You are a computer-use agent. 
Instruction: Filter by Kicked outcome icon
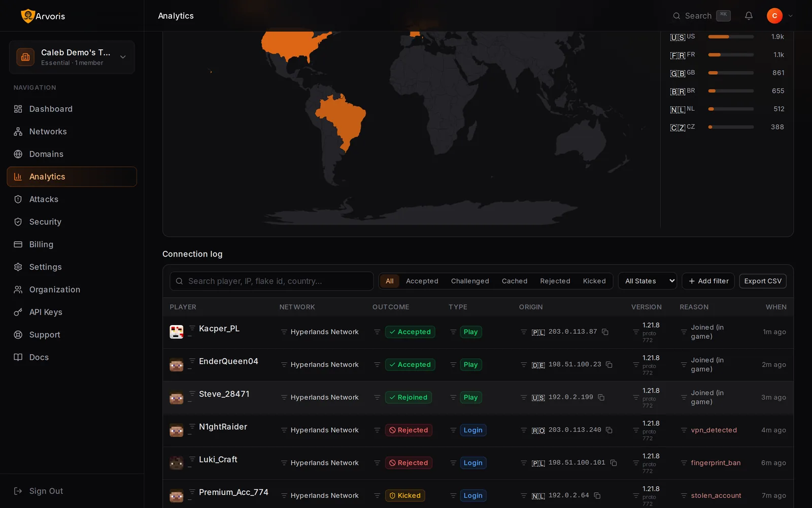click(377, 495)
